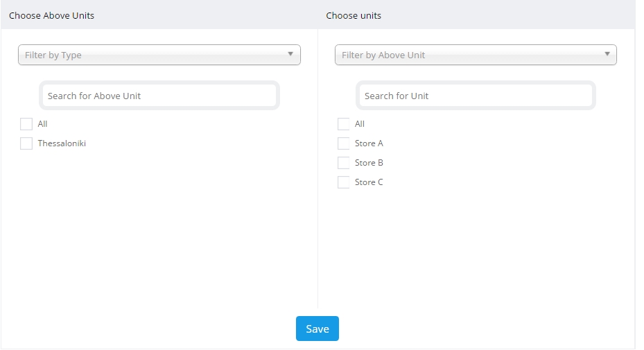The width and height of the screenshot is (644, 350).
Task: Click the Choose units header
Action: coord(354,15)
